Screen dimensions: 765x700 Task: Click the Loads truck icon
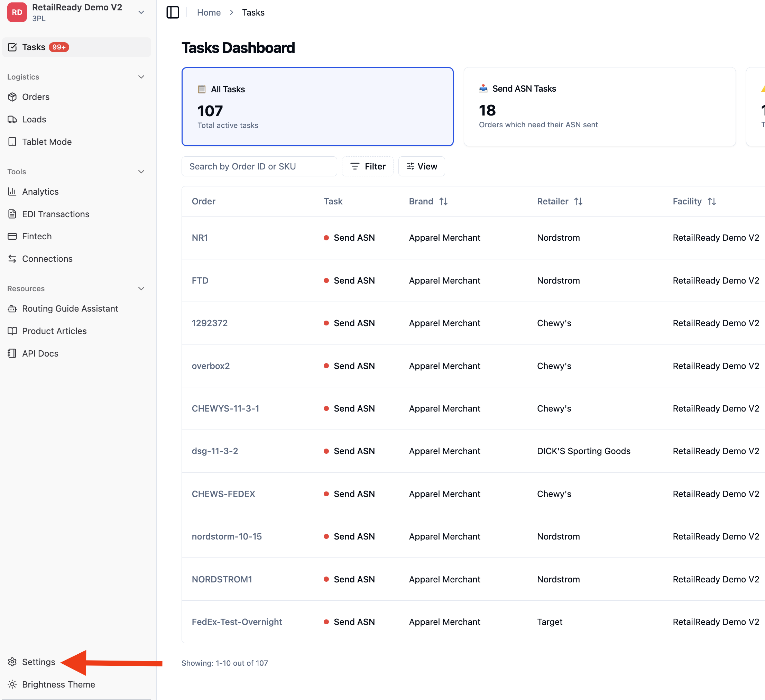pos(12,119)
